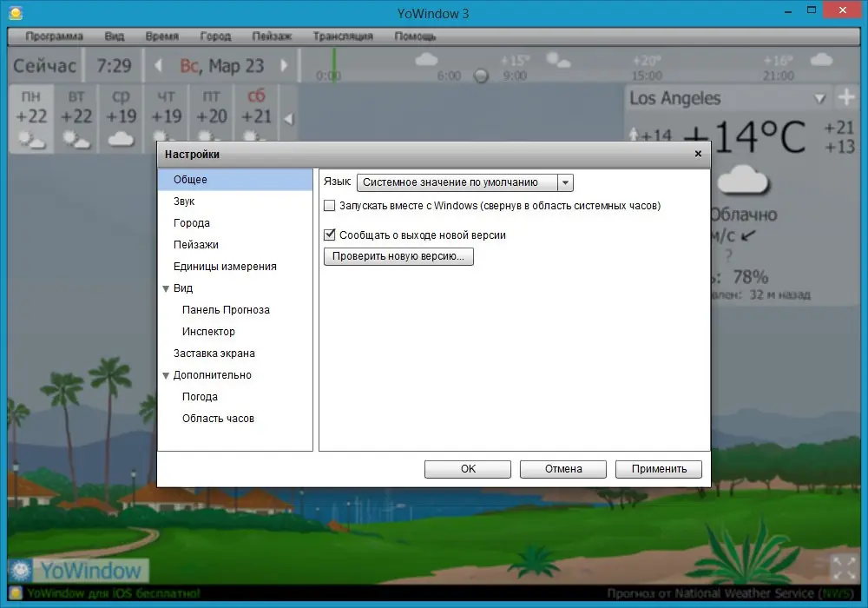The height and width of the screenshot is (608, 868).
Task: Click the Сейчас button
Action: pyautogui.click(x=45, y=65)
